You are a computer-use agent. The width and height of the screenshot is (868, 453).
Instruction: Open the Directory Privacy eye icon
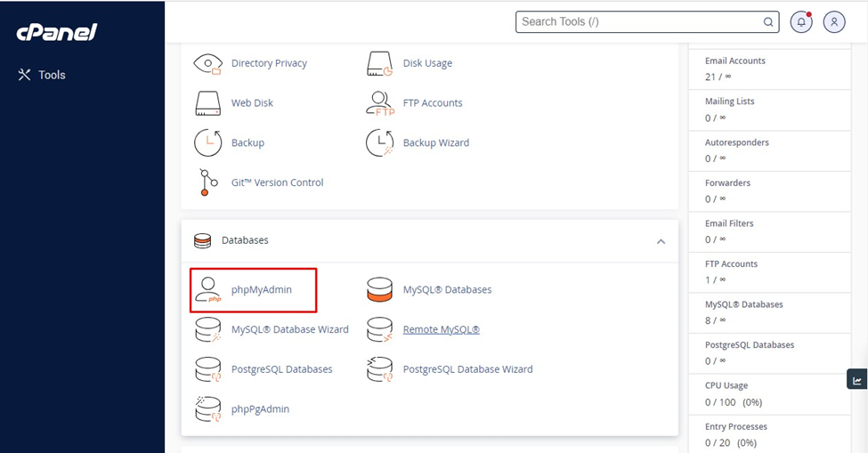(207, 63)
